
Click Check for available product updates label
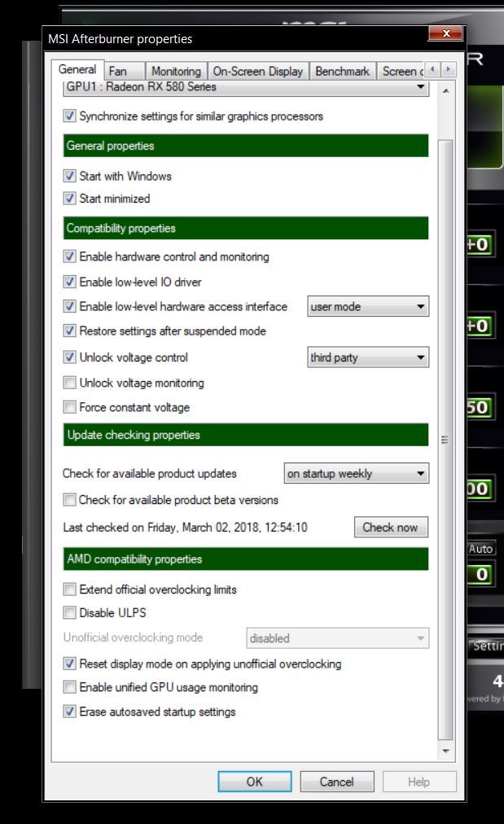click(150, 474)
